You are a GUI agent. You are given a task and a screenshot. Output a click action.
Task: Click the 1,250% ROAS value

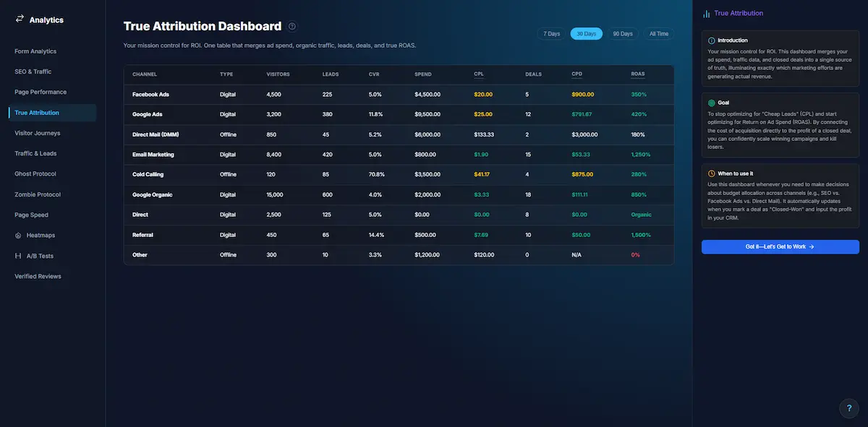(x=641, y=155)
